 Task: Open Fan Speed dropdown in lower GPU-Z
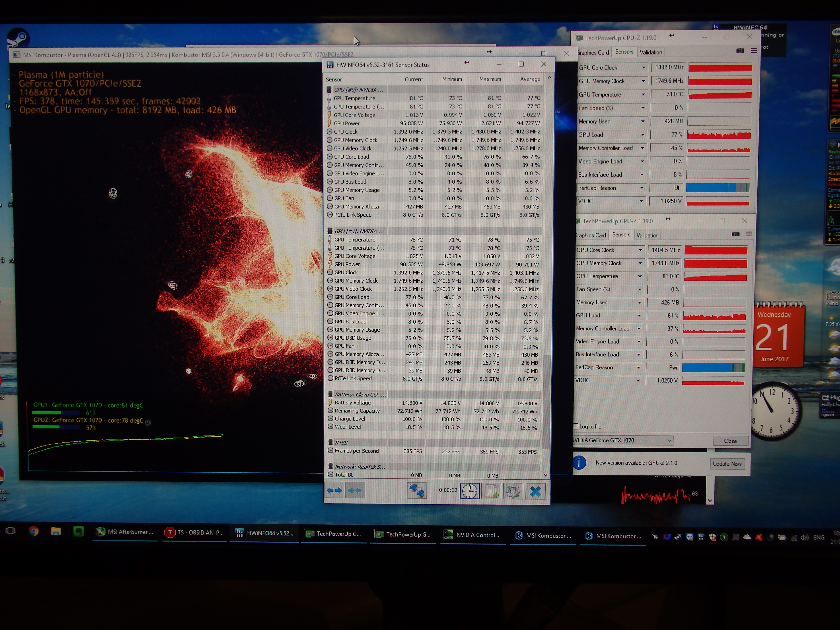coord(640,289)
